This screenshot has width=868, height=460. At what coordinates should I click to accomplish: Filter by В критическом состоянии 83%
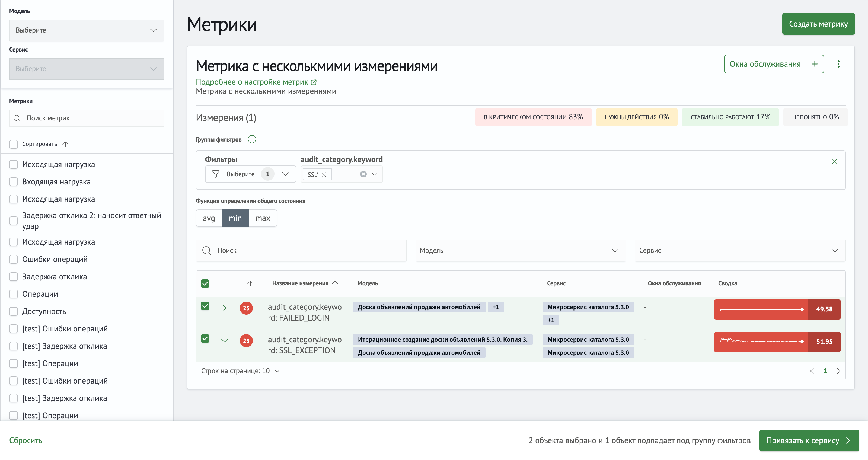pos(533,117)
